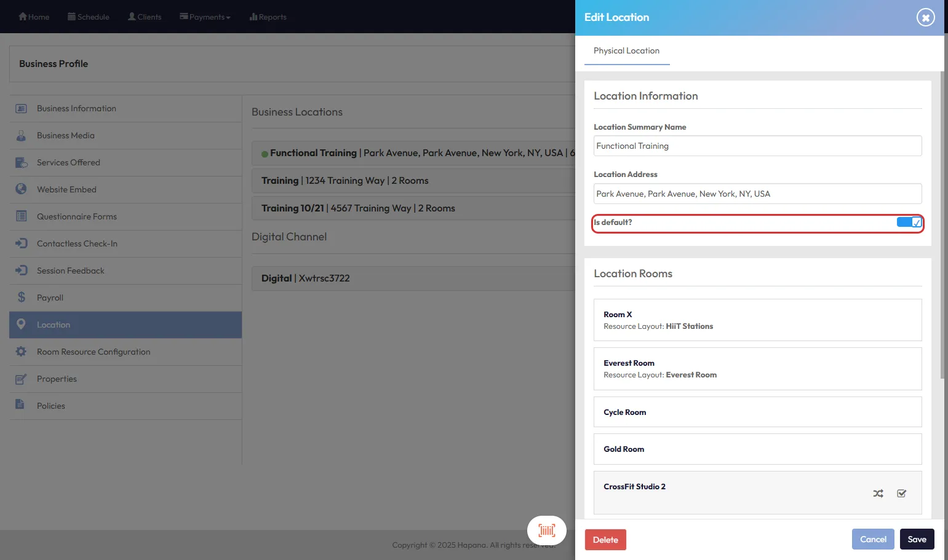Screen dimensions: 948x560
Task: Click the check-square icon on CrossFit Studio 2
Action: [x=901, y=494]
